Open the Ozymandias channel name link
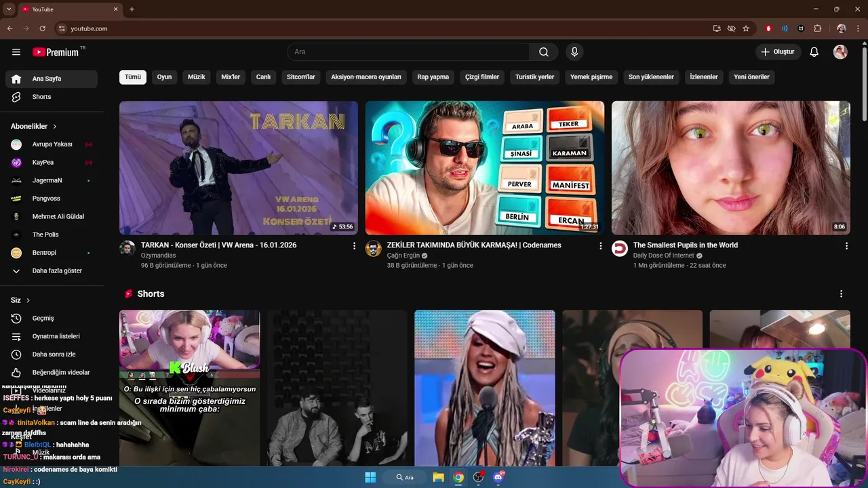Image resolution: width=868 pixels, height=488 pixels. (x=158, y=256)
